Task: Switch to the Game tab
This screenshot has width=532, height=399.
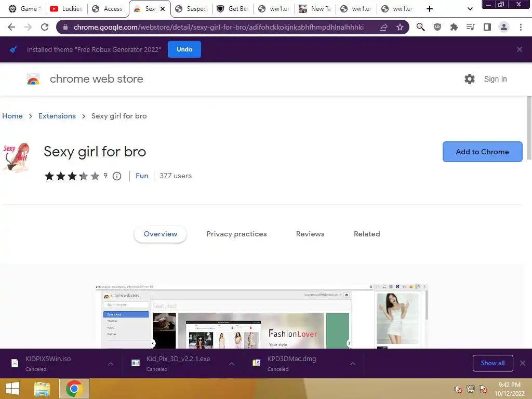Action: tap(24, 9)
